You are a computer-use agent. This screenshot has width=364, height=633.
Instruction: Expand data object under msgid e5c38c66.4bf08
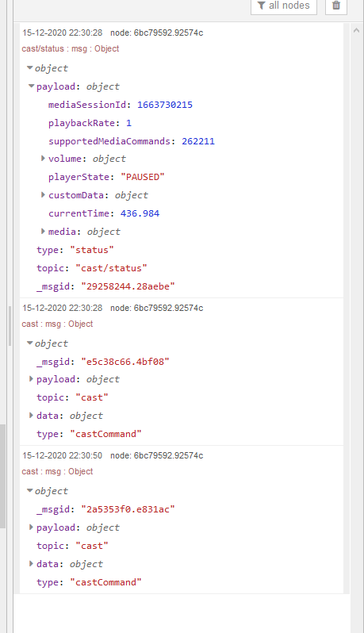(x=32, y=415)
